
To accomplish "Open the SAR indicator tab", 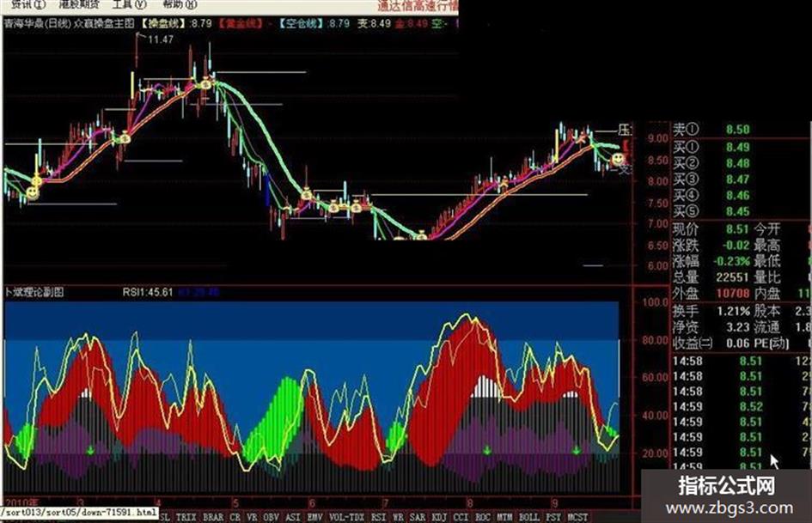I will tap(418, 517).
